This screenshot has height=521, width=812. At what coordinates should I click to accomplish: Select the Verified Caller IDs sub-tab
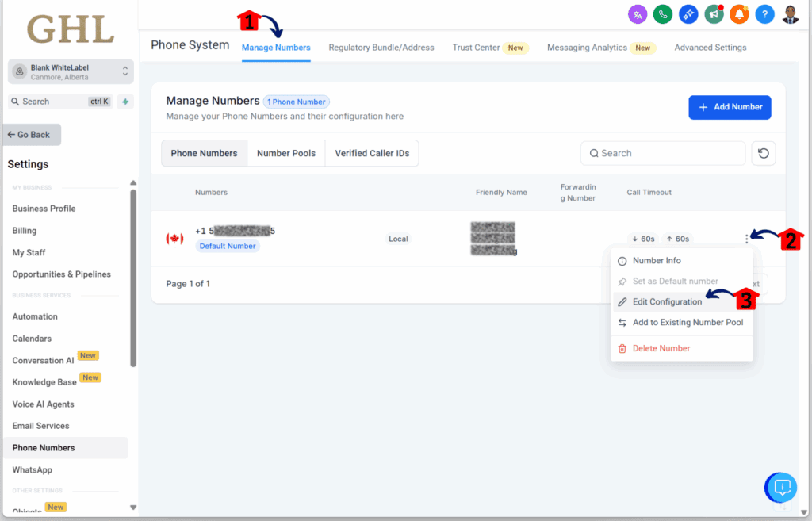tap(372, 153)
